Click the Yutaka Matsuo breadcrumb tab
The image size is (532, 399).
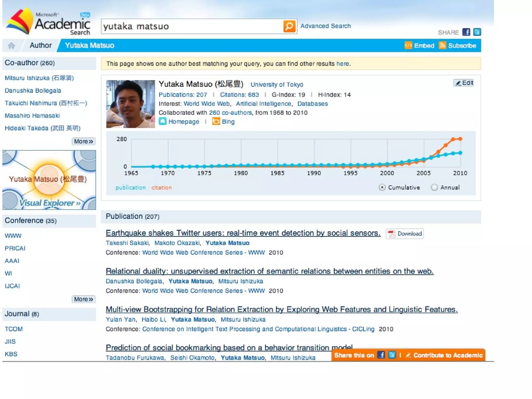click(89, 45)
